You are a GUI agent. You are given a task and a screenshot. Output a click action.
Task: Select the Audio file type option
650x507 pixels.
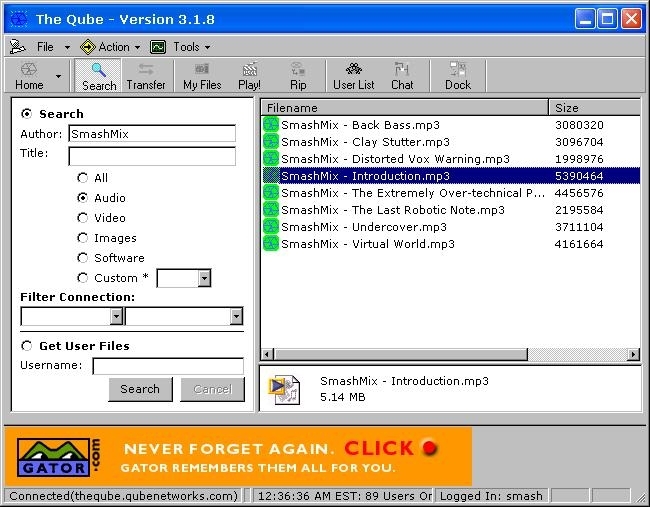point(82,198)
